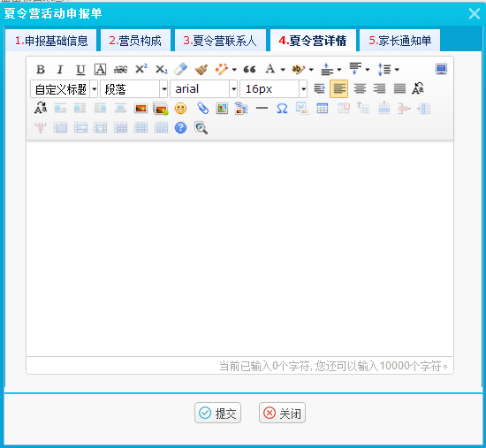Apply superscript formatting

[141, 70]
